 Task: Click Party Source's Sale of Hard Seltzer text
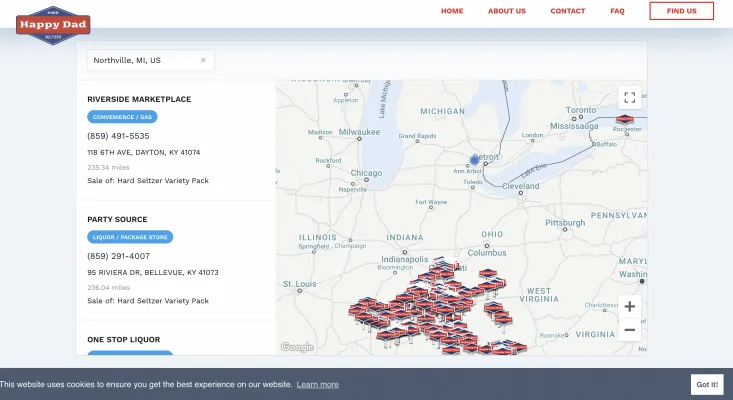[148, 301]
